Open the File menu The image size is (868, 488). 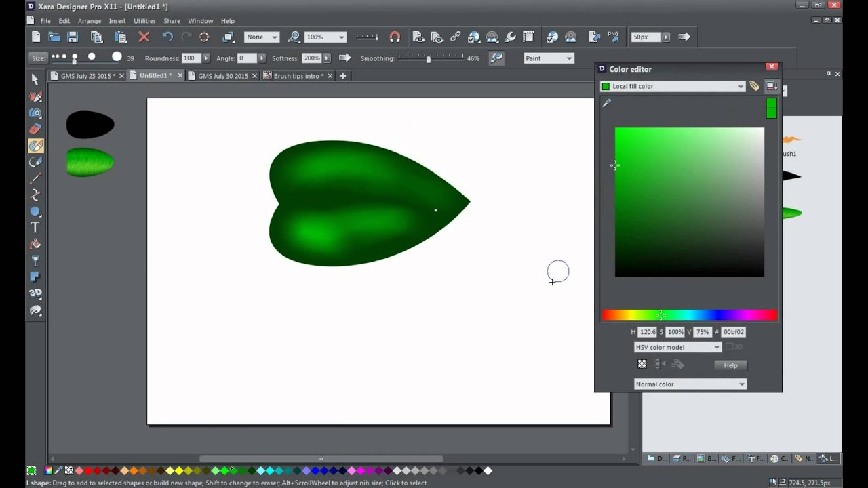[x=45, y=21]
